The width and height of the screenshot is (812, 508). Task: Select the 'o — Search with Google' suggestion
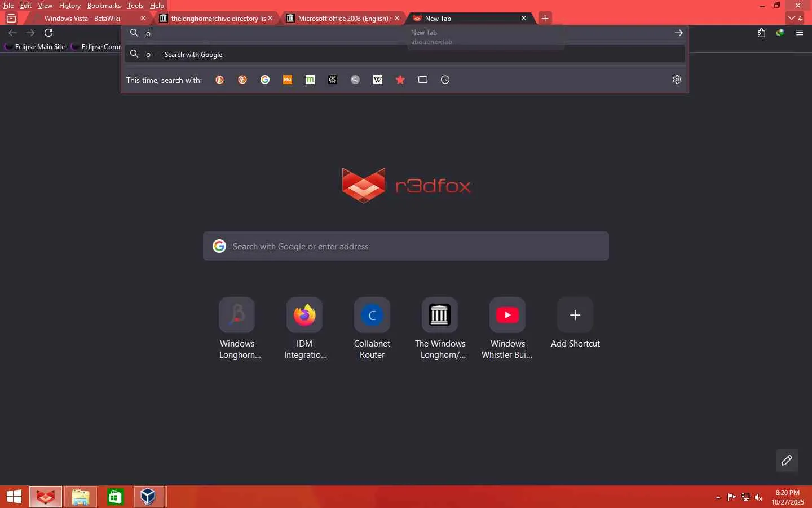[x=405, y=54]
